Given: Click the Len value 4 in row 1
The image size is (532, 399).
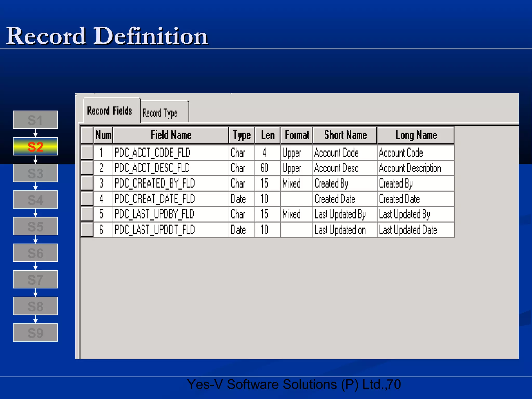Looking at the screenshot, I should (x=268, y=152).
